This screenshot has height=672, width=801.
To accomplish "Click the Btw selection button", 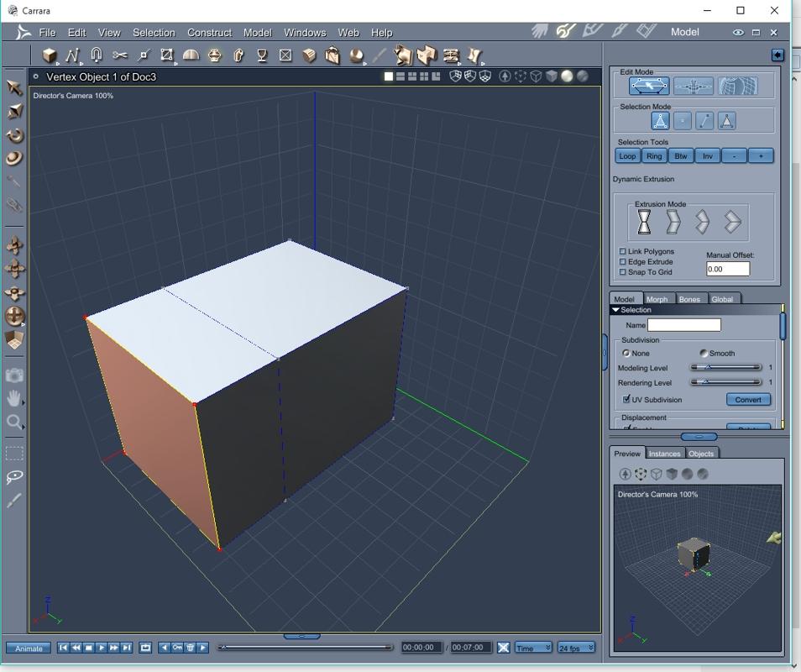I will 680,156.
